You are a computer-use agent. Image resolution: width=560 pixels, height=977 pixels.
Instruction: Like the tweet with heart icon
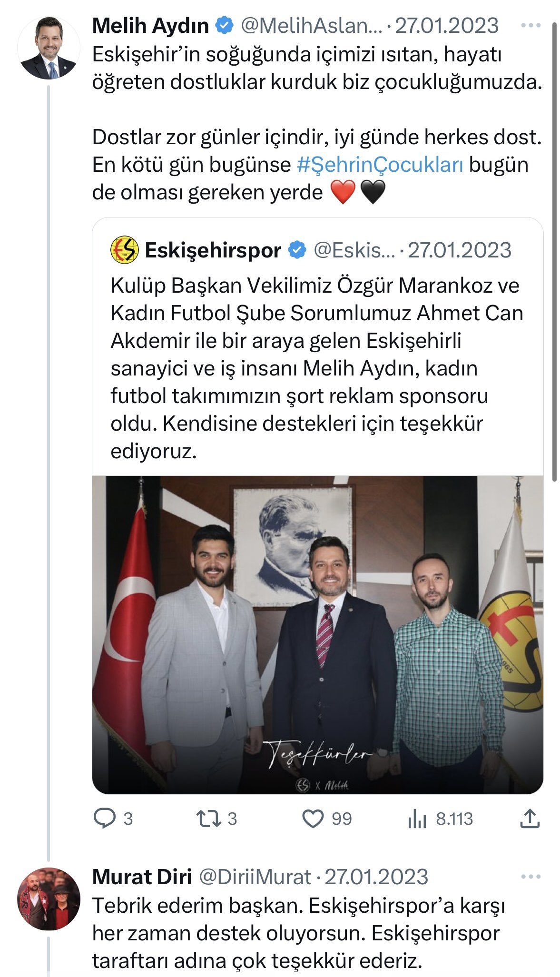[313, 819]
